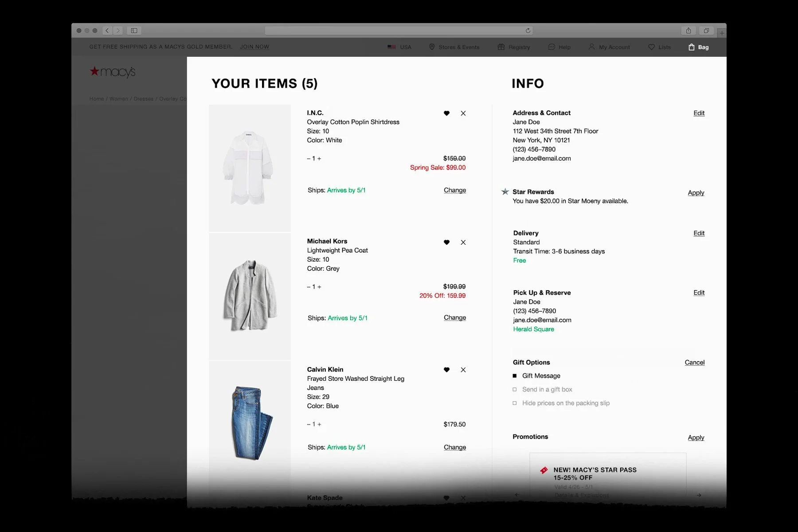Check Send in a gift box option

click(515, 390)
